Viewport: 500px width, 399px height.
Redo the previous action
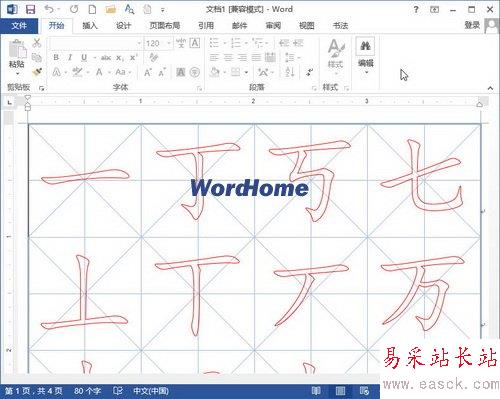tap(74, 9)
